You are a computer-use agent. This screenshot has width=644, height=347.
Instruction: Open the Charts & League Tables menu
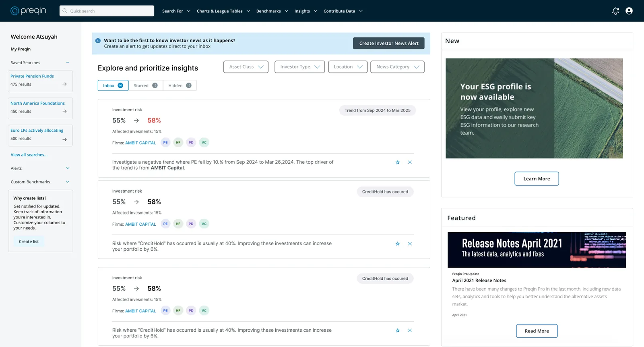pos(223,11)
